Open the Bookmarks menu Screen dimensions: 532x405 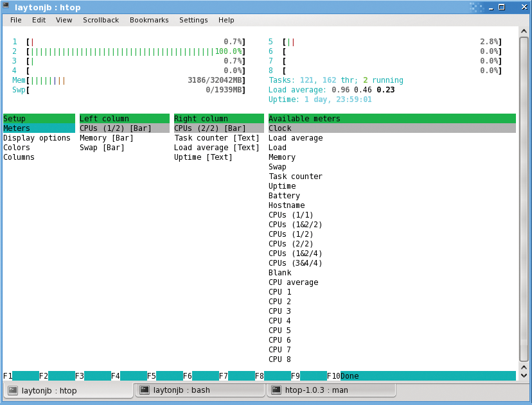point(149,20)
